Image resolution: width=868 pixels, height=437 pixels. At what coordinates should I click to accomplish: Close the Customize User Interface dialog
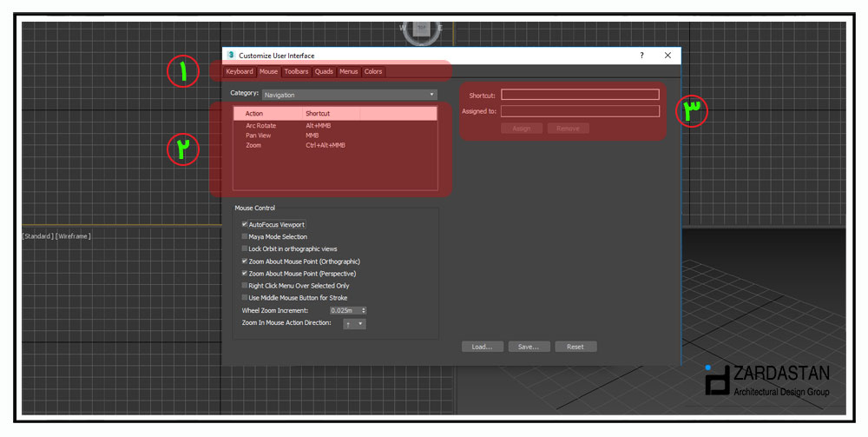(667, 56)
